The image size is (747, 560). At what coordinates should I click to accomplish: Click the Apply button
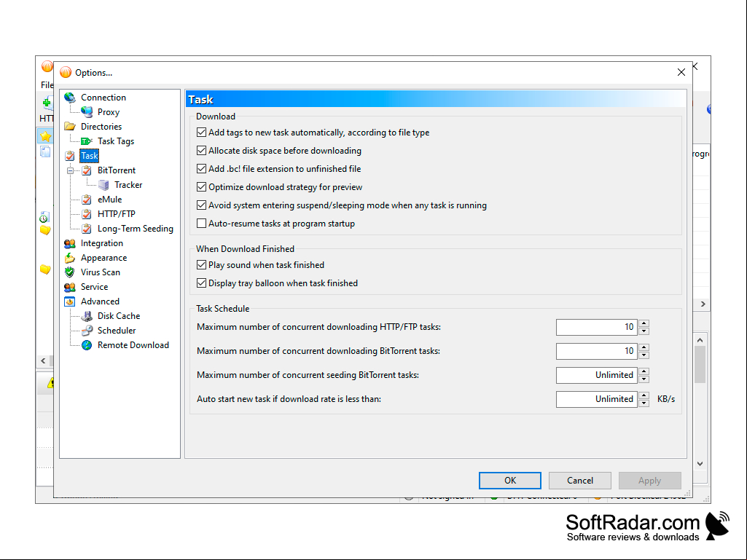[650, 481]
